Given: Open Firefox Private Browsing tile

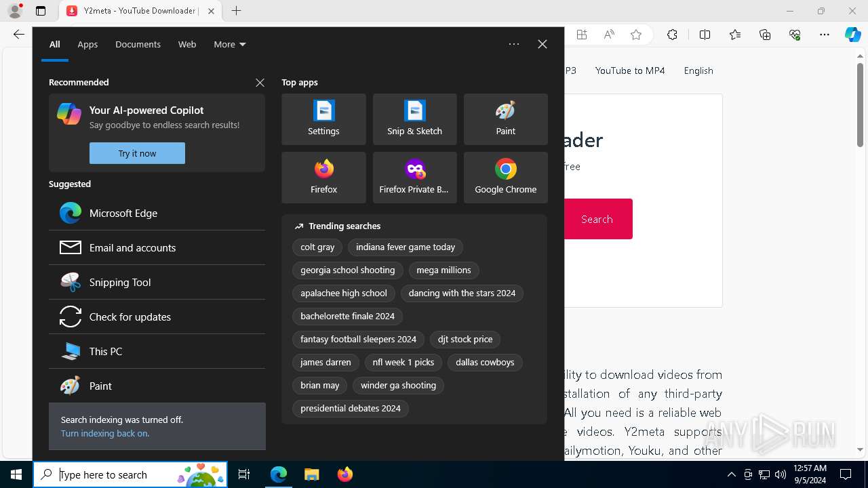Looking at the screenshot, I should tap(414, 178).
